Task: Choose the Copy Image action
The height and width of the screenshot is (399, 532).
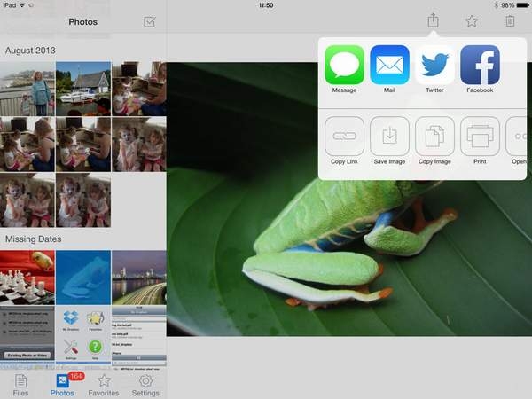Action: click(x=434, y=136)
